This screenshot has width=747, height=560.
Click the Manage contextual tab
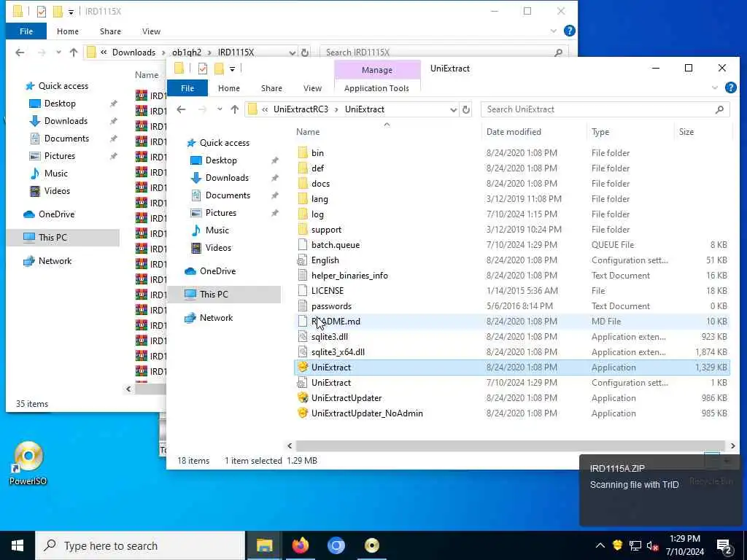[377, 70]
